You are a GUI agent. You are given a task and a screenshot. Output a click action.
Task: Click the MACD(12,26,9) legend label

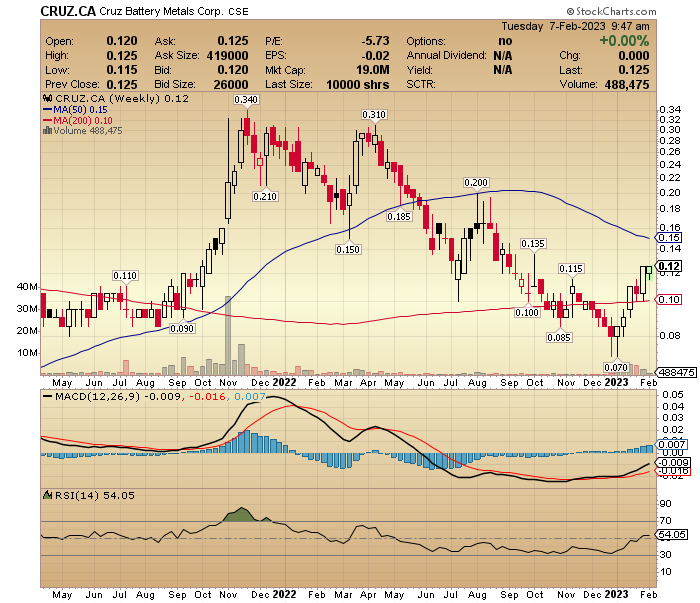point(97,396)
